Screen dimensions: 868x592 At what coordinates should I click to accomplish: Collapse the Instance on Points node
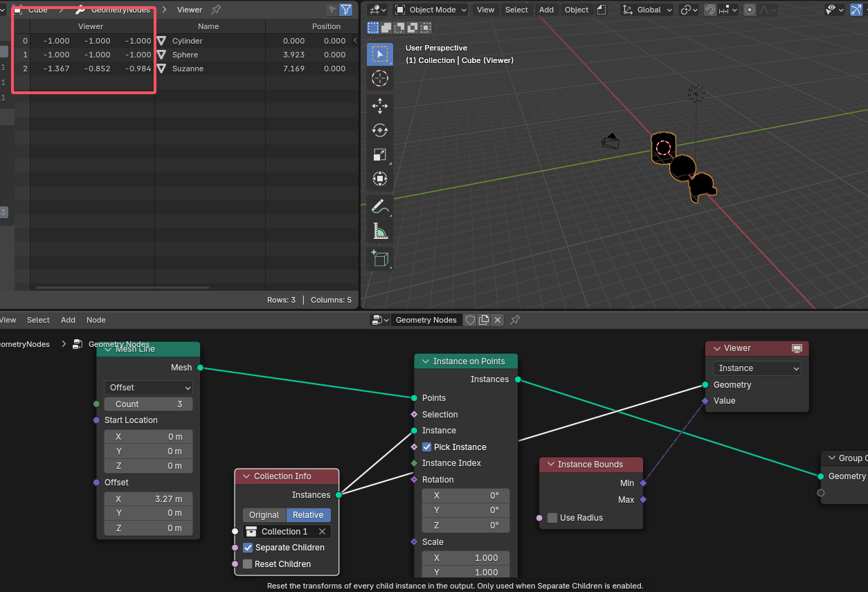[424, 361]
